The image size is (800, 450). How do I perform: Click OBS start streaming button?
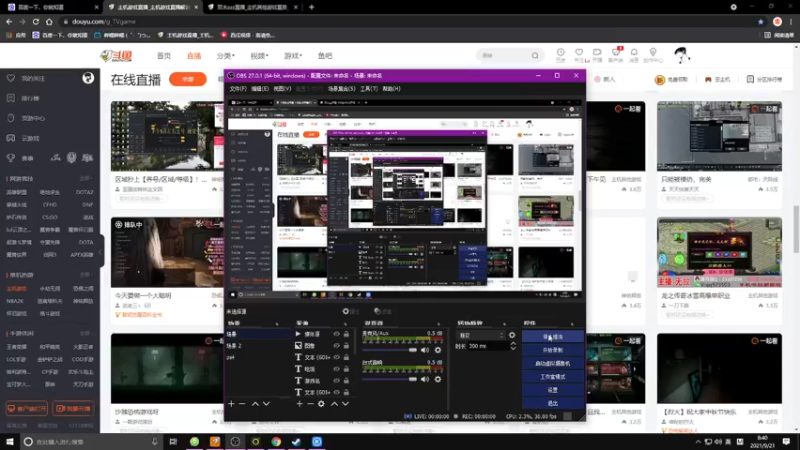[x=553, y=337]
